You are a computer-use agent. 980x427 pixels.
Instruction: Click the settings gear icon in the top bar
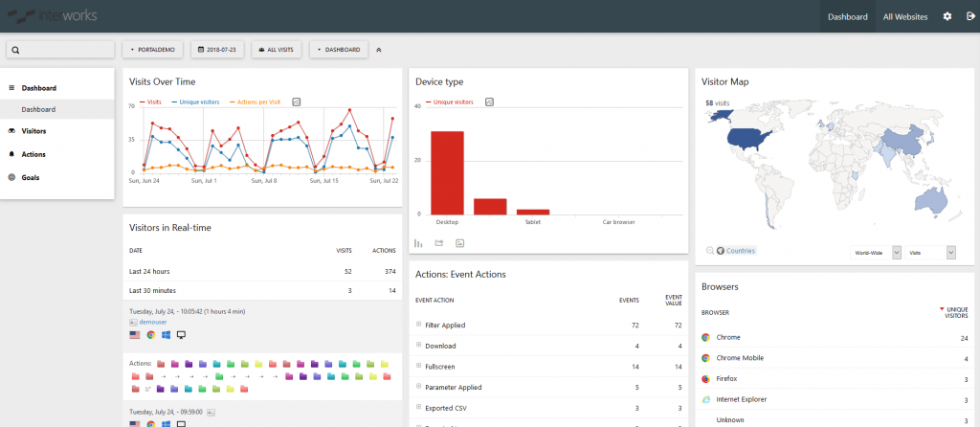click(x=947, y=17)
